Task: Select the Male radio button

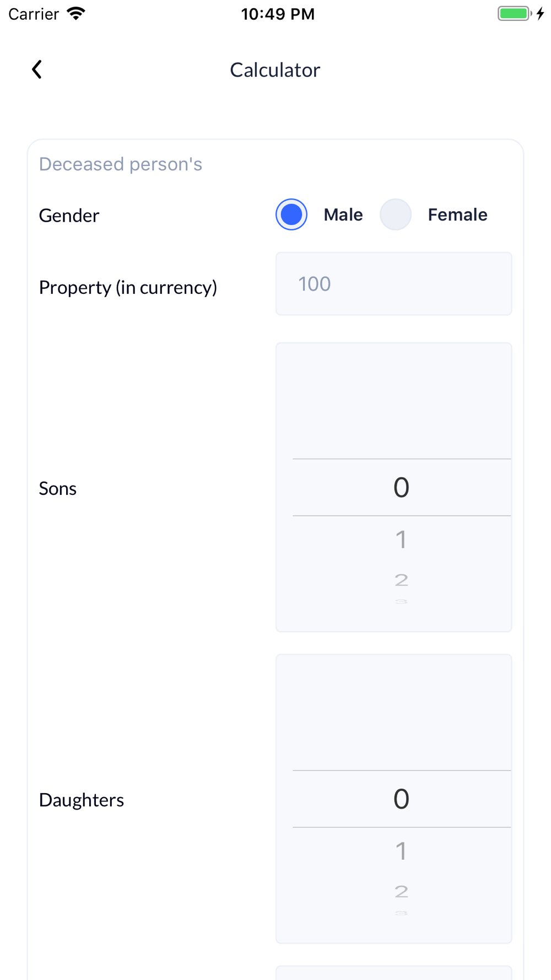Action: 291,214
